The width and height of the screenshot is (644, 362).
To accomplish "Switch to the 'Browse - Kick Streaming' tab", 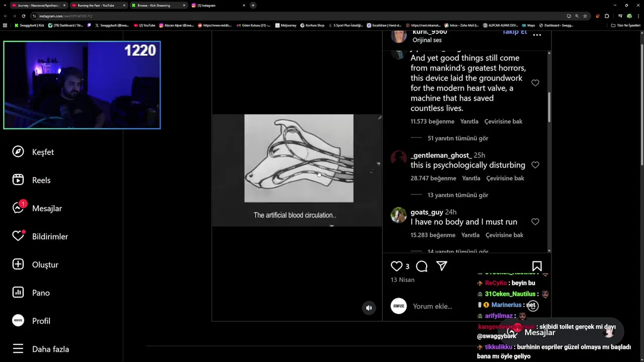I will pyautogui.click(x=158, y=5).
